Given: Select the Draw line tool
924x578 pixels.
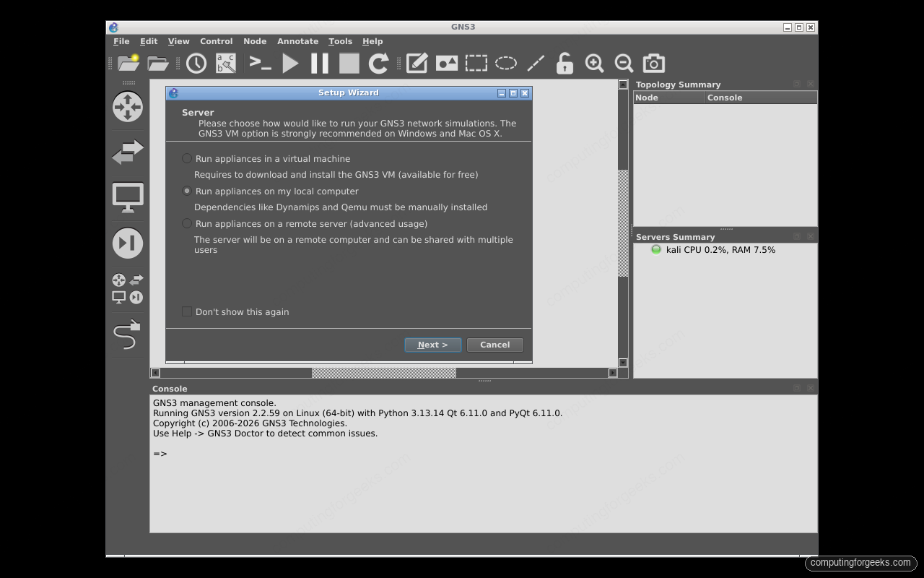Looking at the screenshot, I should (x=536, y=63).
